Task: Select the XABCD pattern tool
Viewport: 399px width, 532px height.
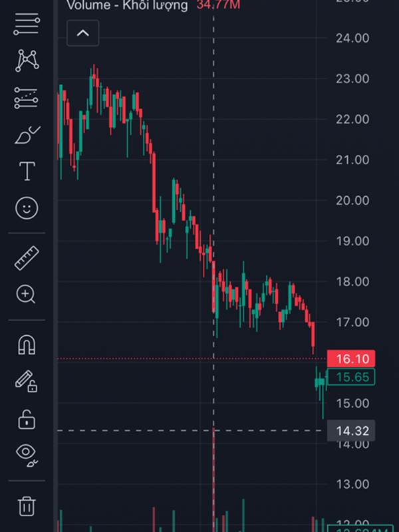Action: coord(27,61)
